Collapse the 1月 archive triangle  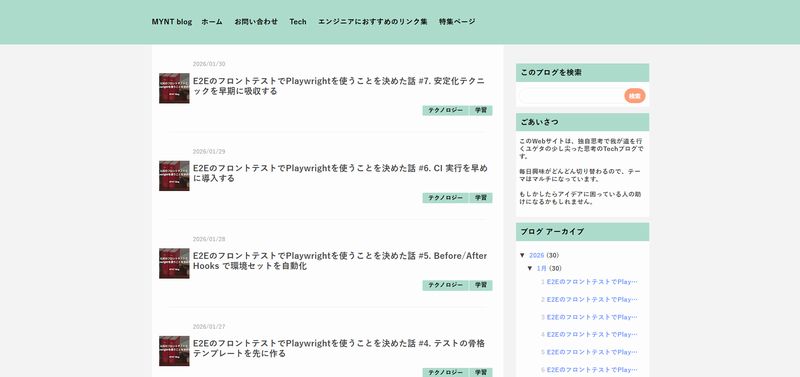tap(530, 268)
